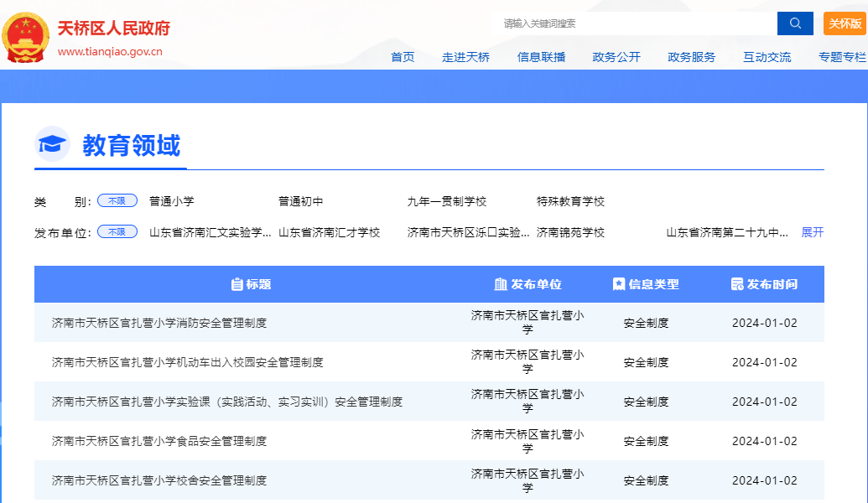
Task: Click the building icon beside 发布单位 header
Action: 501,284
